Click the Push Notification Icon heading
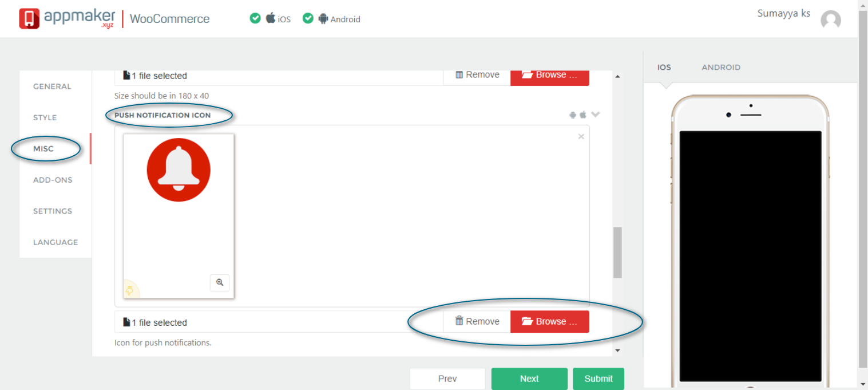Screen dimensions: 868x390 click(x=162, y=115)
